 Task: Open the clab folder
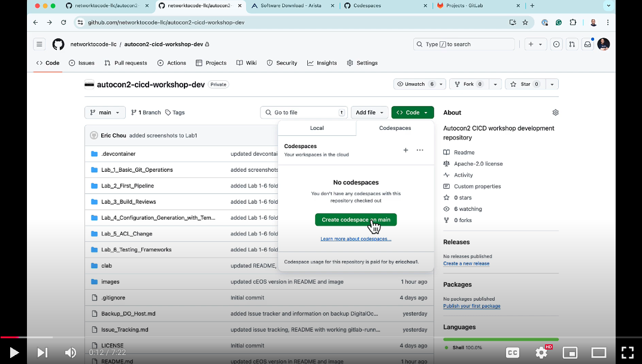point(107,266)
